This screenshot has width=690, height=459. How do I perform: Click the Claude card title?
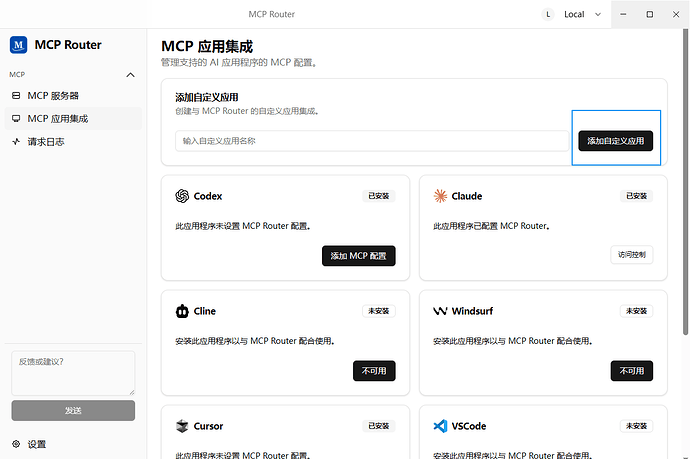(x=466, y=196)
